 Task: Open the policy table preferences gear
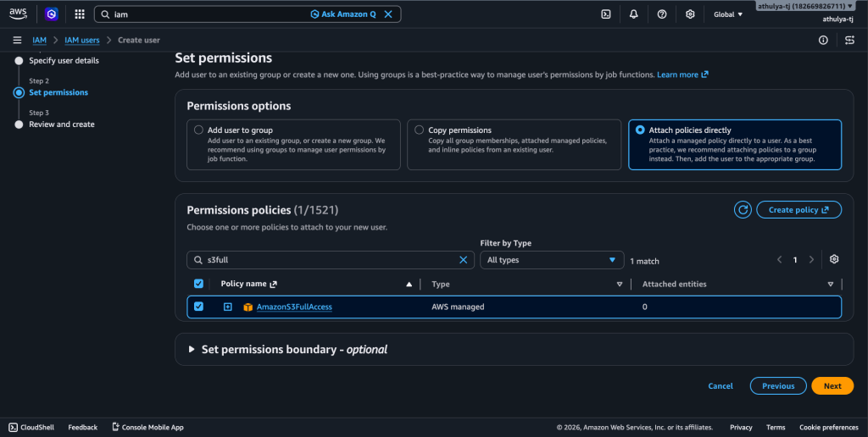[x=834, y=259]
